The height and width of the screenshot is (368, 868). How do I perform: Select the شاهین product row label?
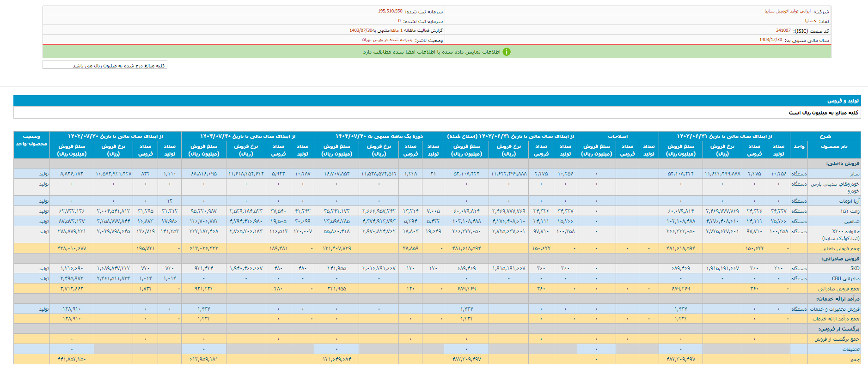pos(852,221)
